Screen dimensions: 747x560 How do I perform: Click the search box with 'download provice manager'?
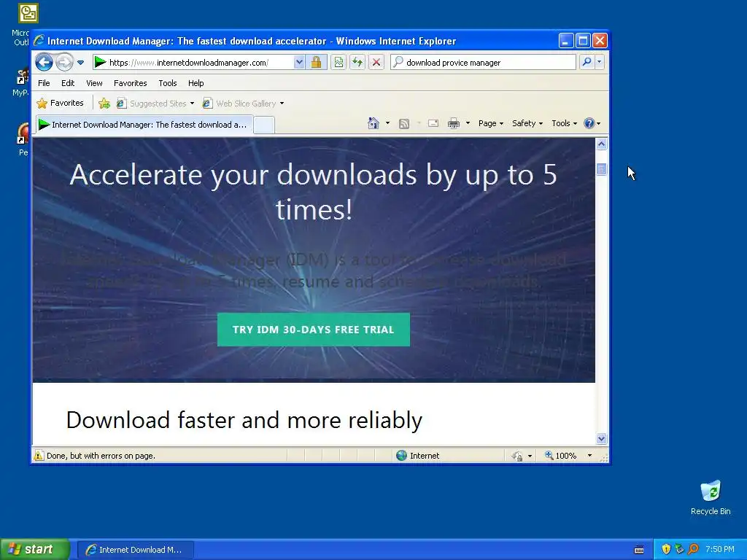(483, 63)
